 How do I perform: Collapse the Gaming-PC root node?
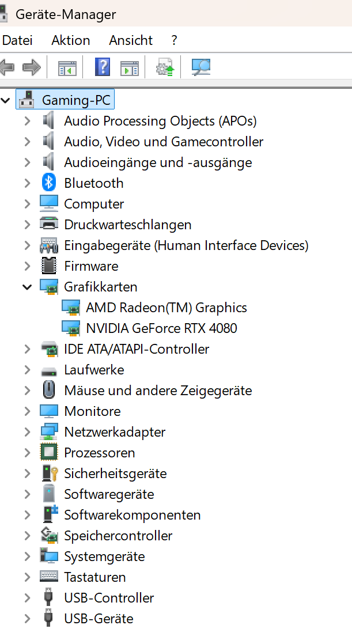(6, 101)
